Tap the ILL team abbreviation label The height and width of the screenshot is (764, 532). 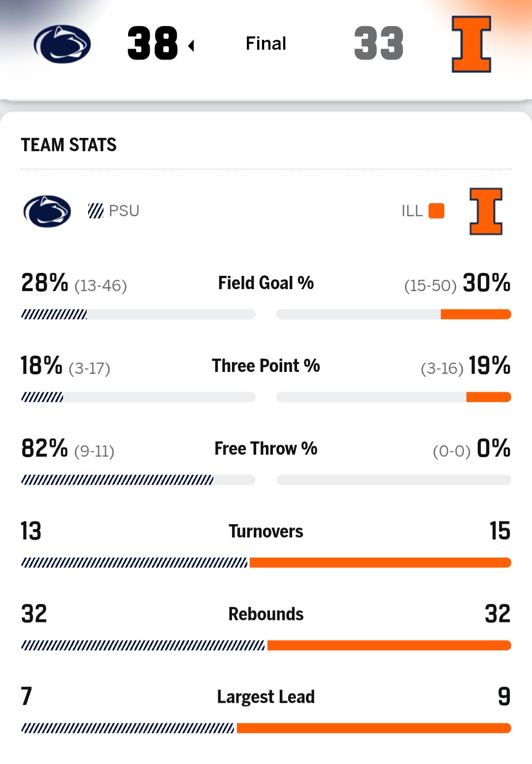(x=412, y=211)
